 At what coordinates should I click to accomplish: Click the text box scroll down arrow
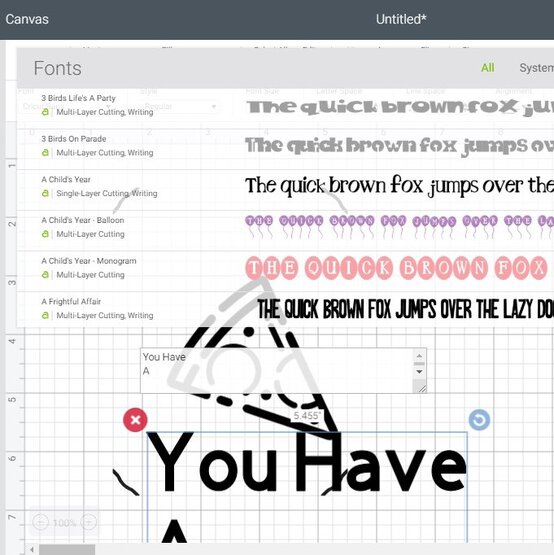(419, 372)
